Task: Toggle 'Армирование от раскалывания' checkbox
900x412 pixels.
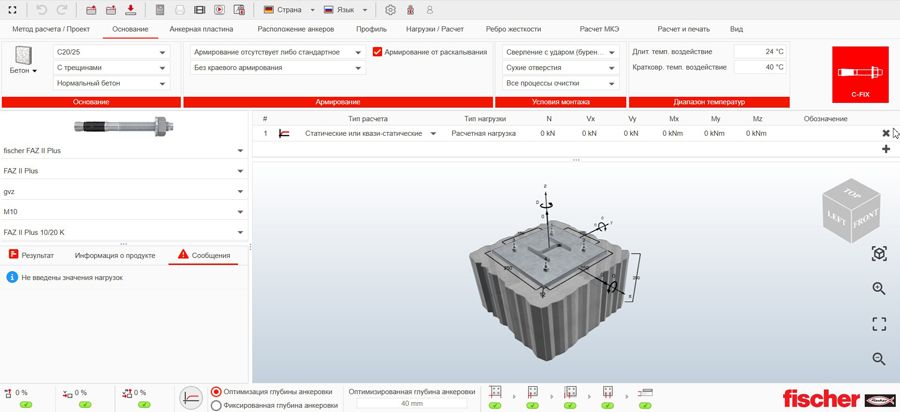Action: click(377, 52)
